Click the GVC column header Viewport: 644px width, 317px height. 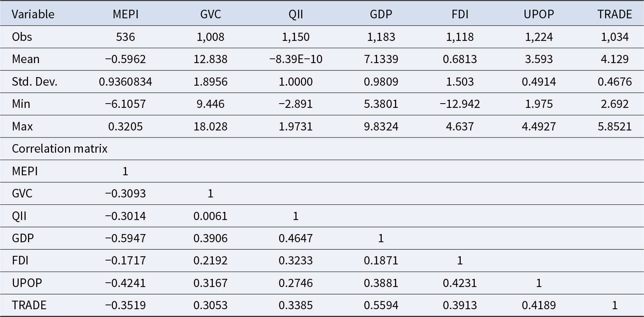(211, 14)
